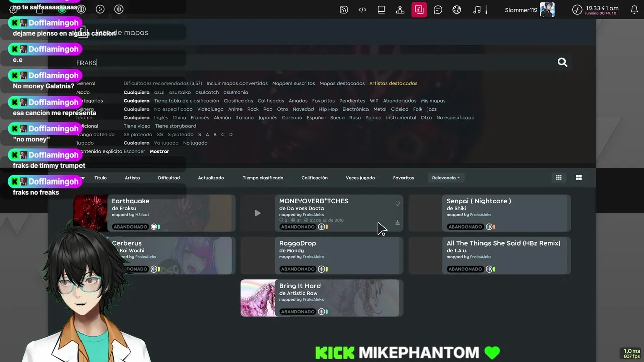Click mania icon on Bring It Hard card

coord(321,311)
